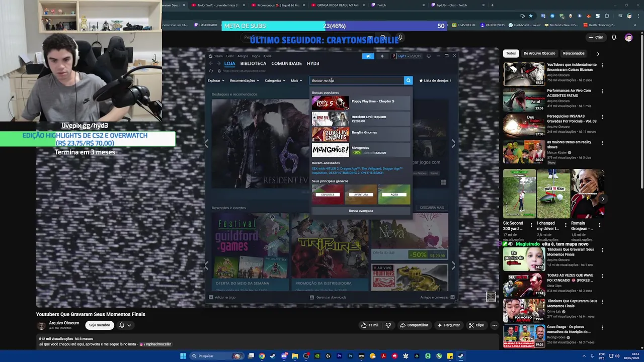This screenshot has width=644, height=362.
Task: Click the Steam store search magnifier button
Action: click(x=408, y=80)
